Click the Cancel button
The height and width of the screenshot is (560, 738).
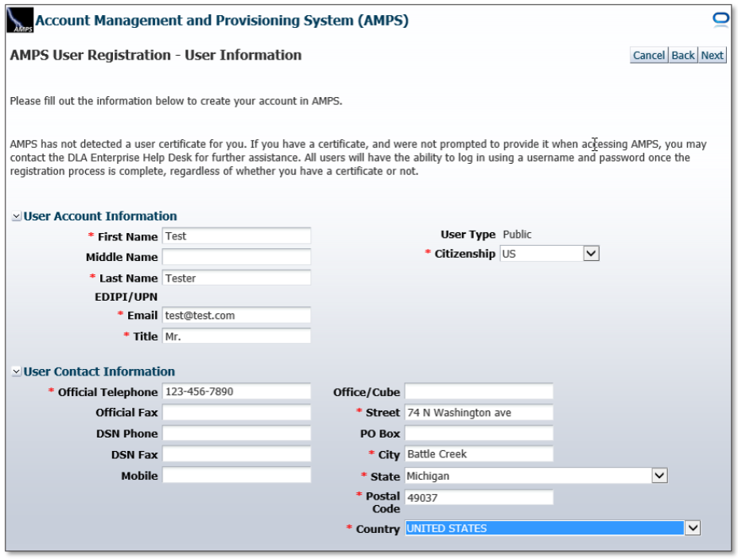649,55
